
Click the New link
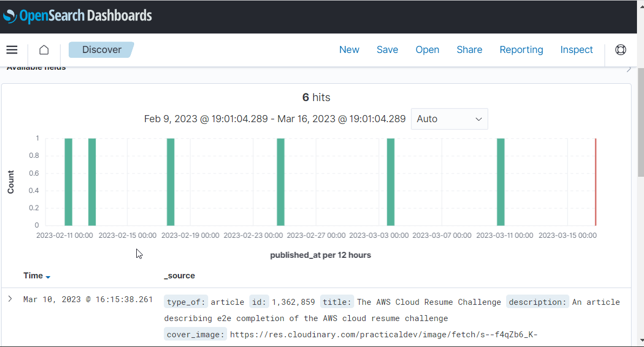pyautogui.click(x=349, y=49)
